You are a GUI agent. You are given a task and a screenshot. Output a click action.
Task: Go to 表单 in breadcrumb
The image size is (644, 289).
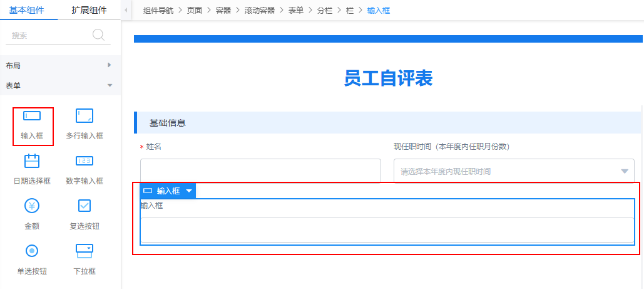tap(295, 10)
